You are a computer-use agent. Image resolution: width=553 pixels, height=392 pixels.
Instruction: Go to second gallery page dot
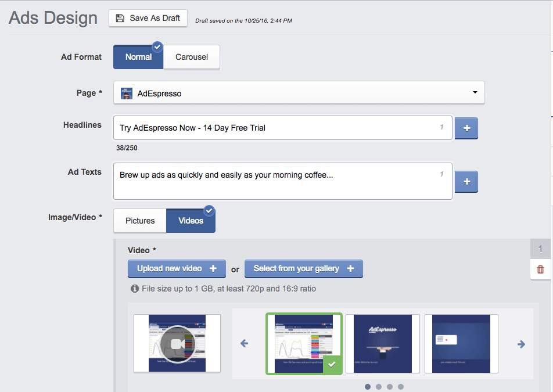(x=379, y=387)
